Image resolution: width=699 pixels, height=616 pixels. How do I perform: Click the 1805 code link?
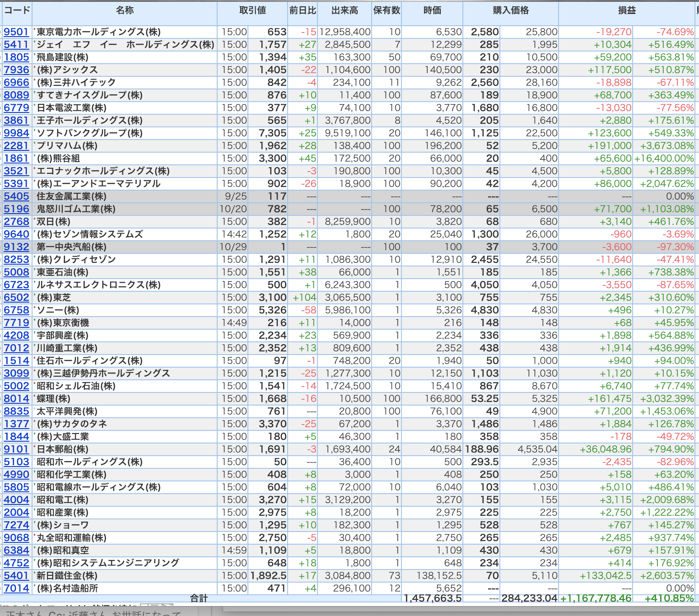point(16,57)
